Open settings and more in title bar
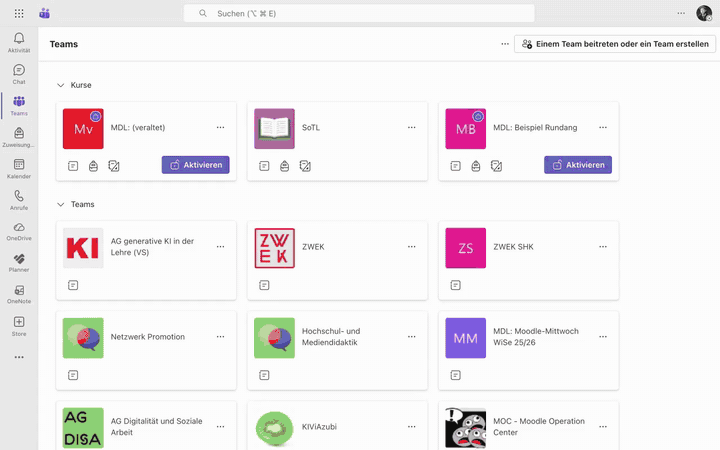The height and width of the screenshot is (450, 720). pos(681,13)
